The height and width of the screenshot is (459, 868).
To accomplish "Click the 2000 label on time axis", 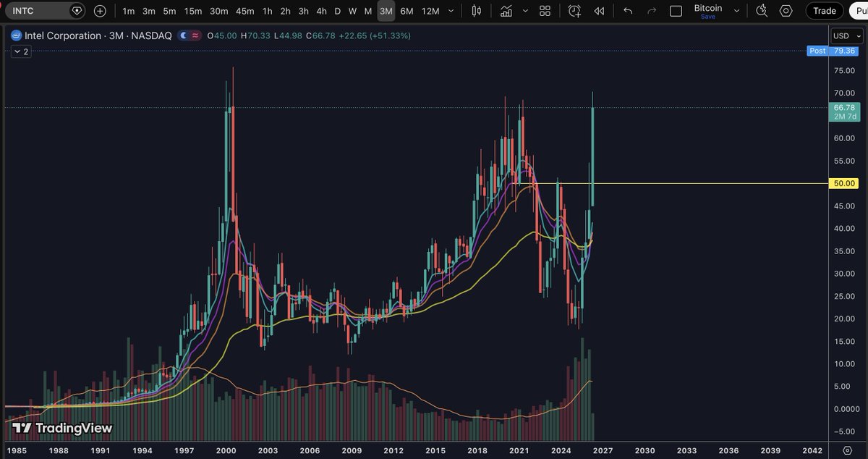I will click(x=226, y=450).
